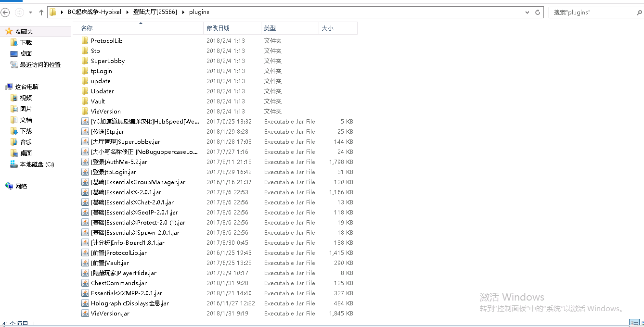Open 音乐 folder in sidebar
The height and width of the screenshot is (327, 644).
coord(26,142)
